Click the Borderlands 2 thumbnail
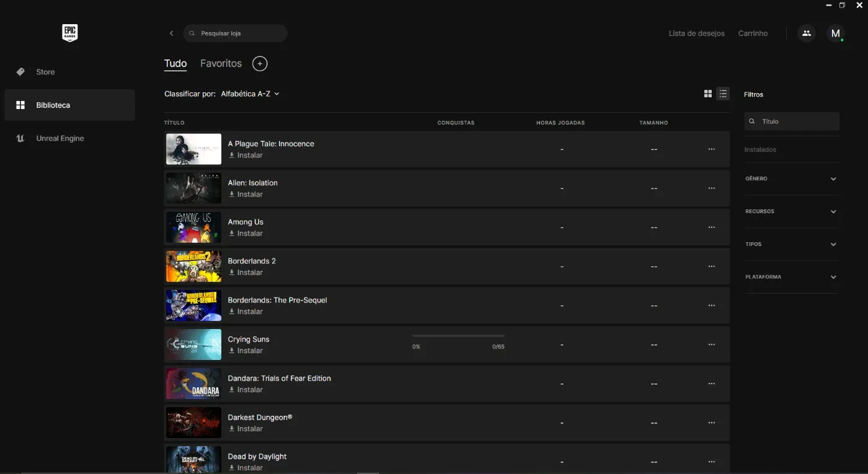The width and height of the screenshot is (868, 474). [193, 266]
